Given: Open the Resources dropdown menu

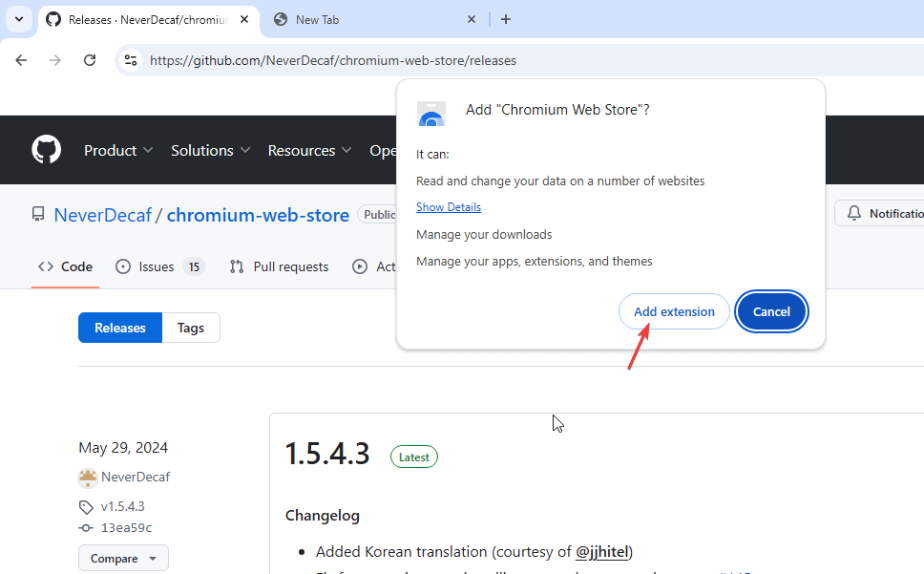Looking at the screenshot, I should 309,150.
